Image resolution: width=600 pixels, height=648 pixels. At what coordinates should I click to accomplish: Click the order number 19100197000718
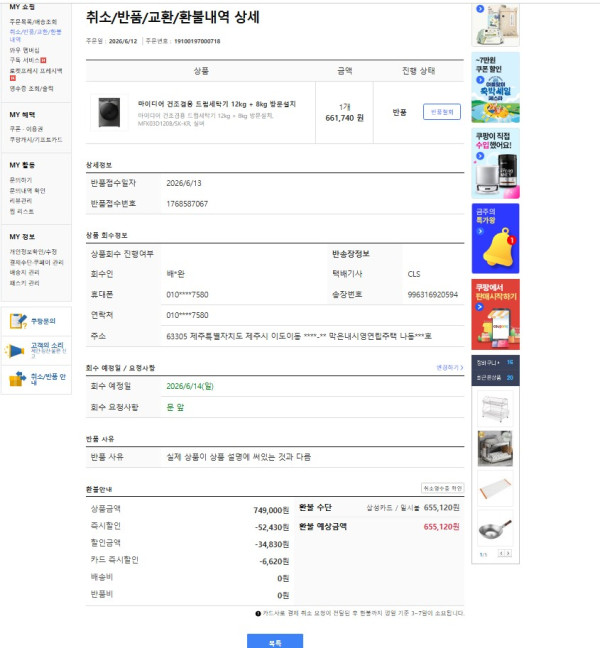tap(197, 41)
